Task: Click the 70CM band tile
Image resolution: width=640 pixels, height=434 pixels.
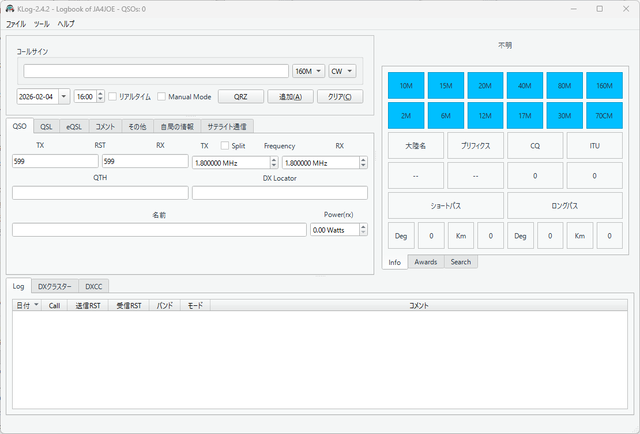Action: click(604, 116)
